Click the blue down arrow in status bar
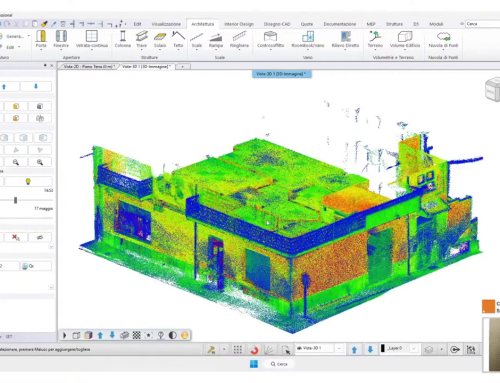The height and width of the screenshot is (383, 500). [x=370, y=350]
